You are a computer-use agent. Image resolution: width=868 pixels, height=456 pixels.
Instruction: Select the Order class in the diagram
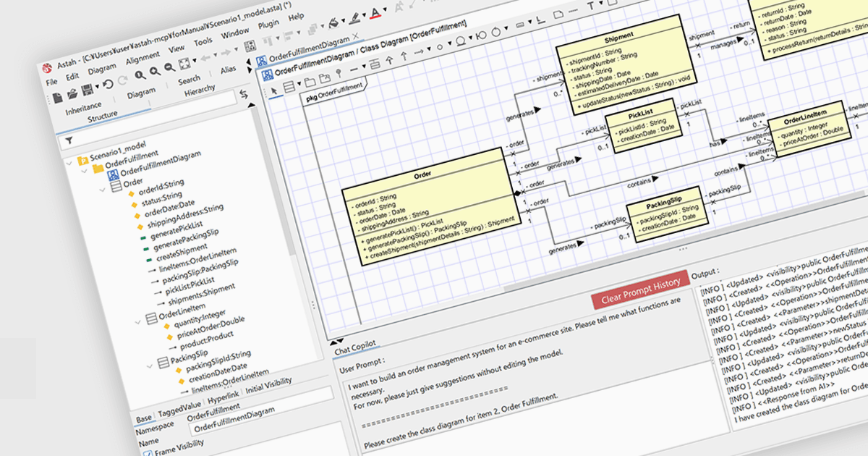click(430, 206)
